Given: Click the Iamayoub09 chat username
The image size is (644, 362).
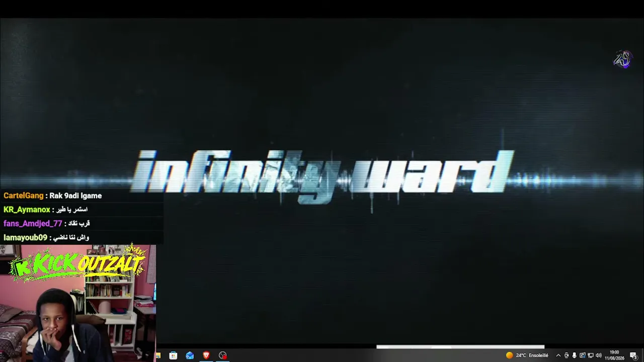Looking at the screenshot, I should pyautogui.click(x=25, y=237).
